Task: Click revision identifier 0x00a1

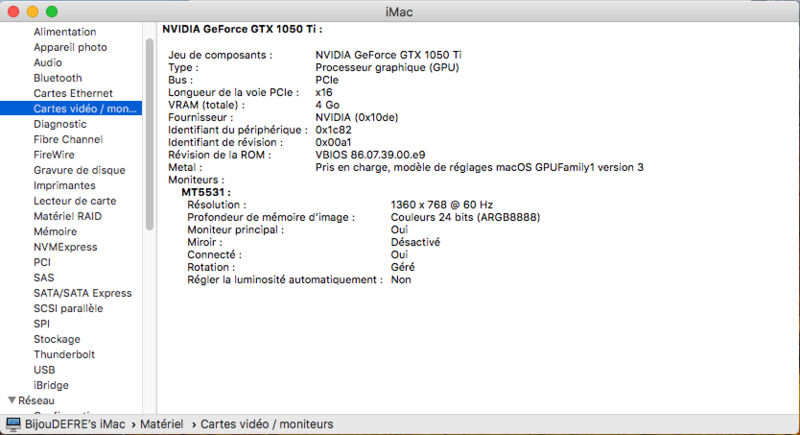Action: (333, 142)
